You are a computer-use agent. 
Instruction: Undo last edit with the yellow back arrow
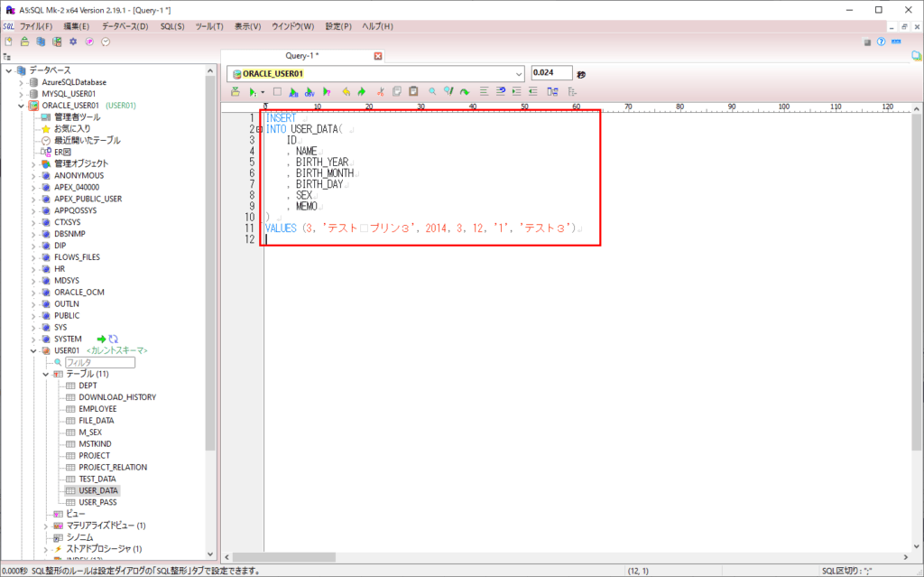pos(347,91)
